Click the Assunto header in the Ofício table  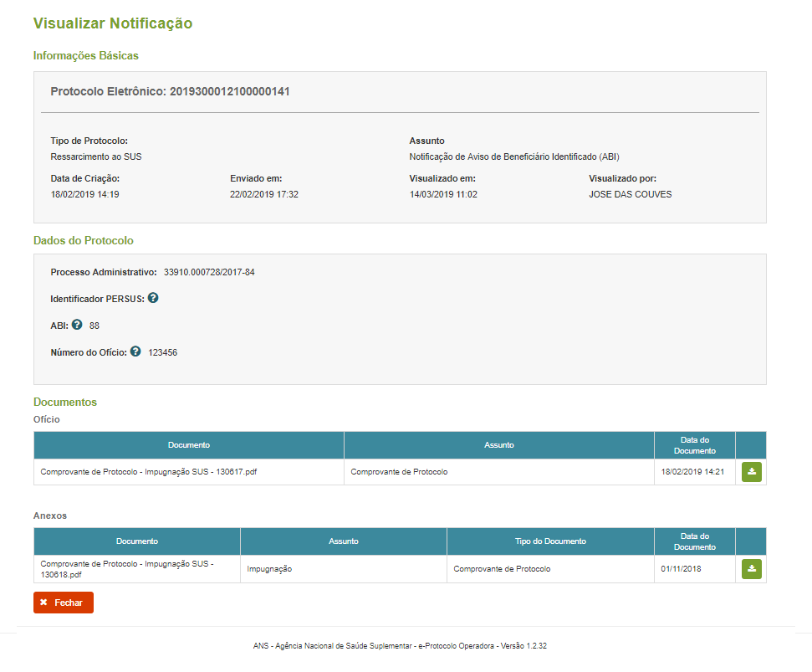499,445
